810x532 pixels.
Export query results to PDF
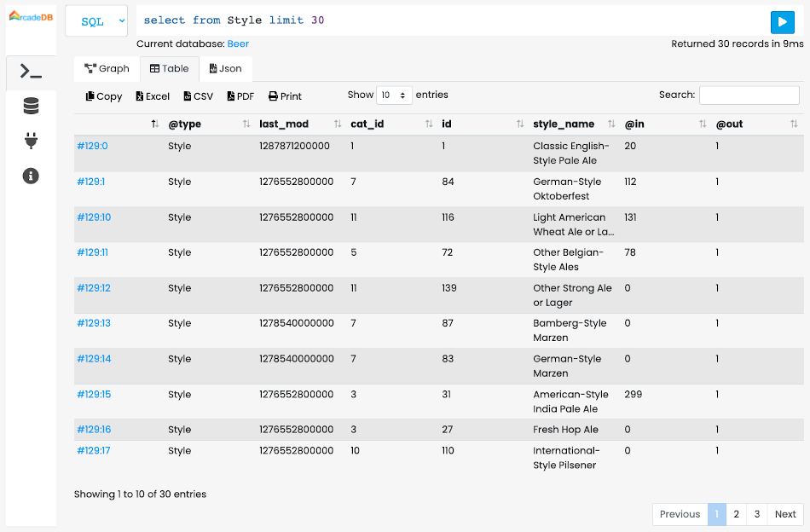tap(240, 95)
